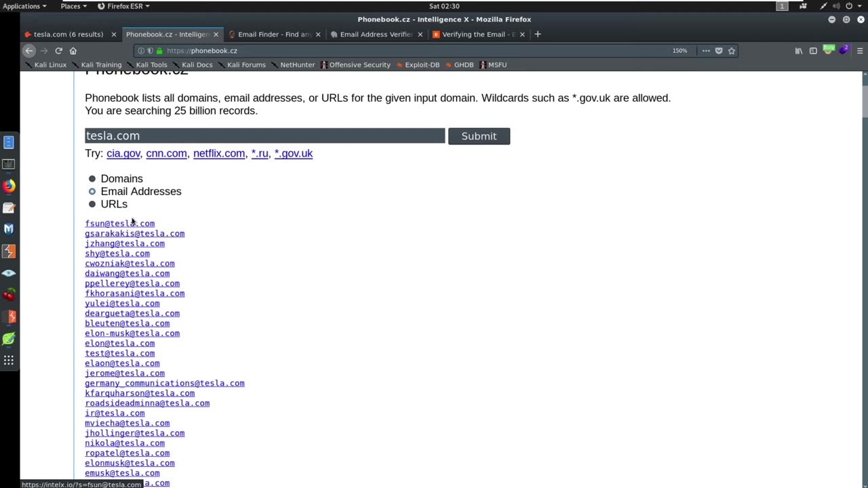This screenshot has width=868, height=488.
Task: Open Offensive Security bookmark
Action: (x=355, y=65)
